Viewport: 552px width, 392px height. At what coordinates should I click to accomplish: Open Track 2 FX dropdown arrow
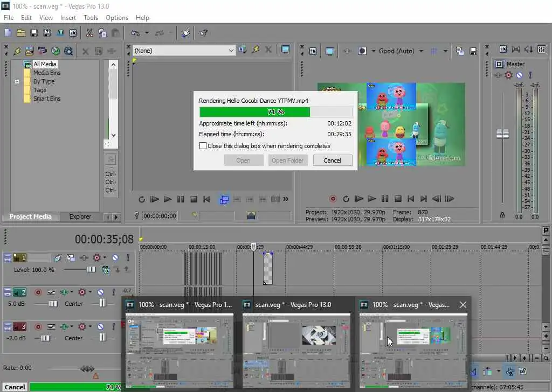(x=90, y=292)
